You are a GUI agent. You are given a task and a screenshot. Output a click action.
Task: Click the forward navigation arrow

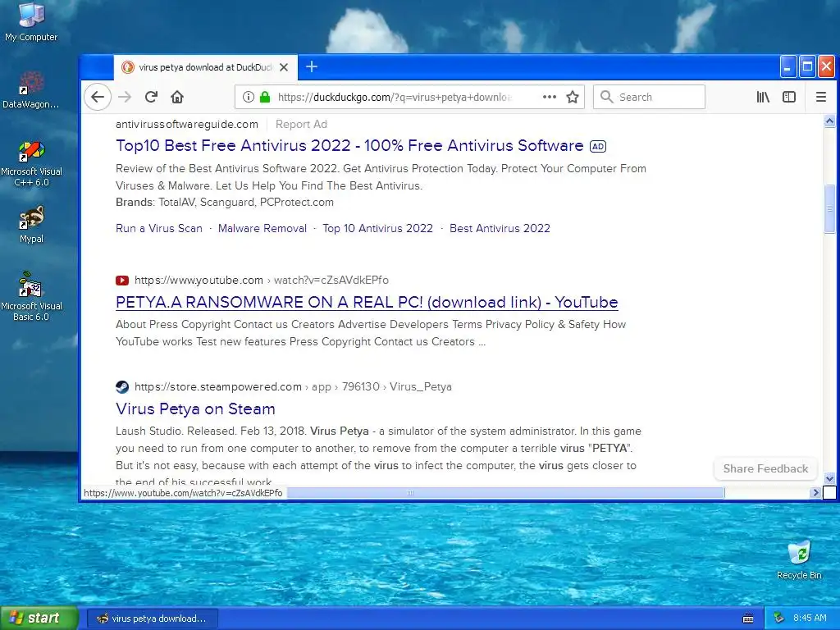click(x=125, y=97)
